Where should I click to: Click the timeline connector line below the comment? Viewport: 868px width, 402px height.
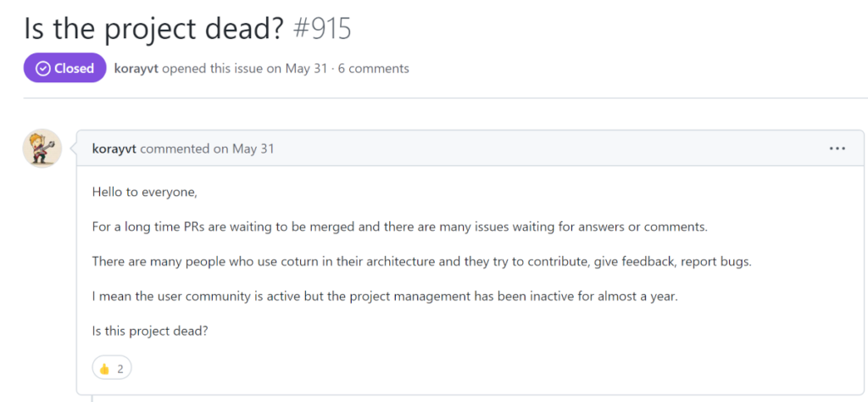[x=92, y=398]
